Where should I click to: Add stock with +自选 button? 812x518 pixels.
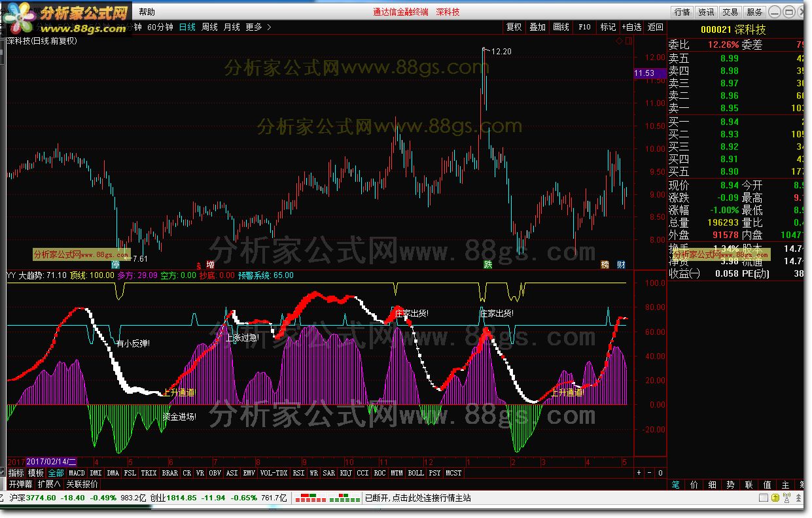pyautogui.click(x=631, y=27)
